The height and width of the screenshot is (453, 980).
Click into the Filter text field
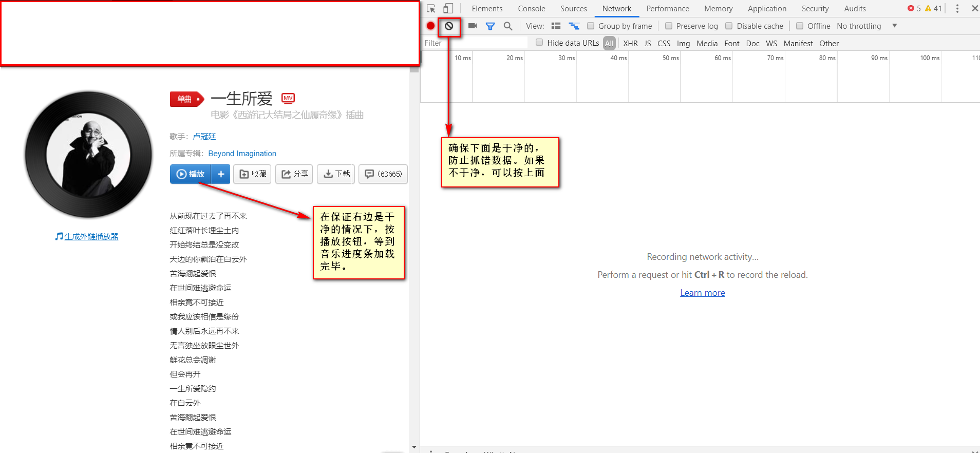pyautogui.click(x=475, y=43)
